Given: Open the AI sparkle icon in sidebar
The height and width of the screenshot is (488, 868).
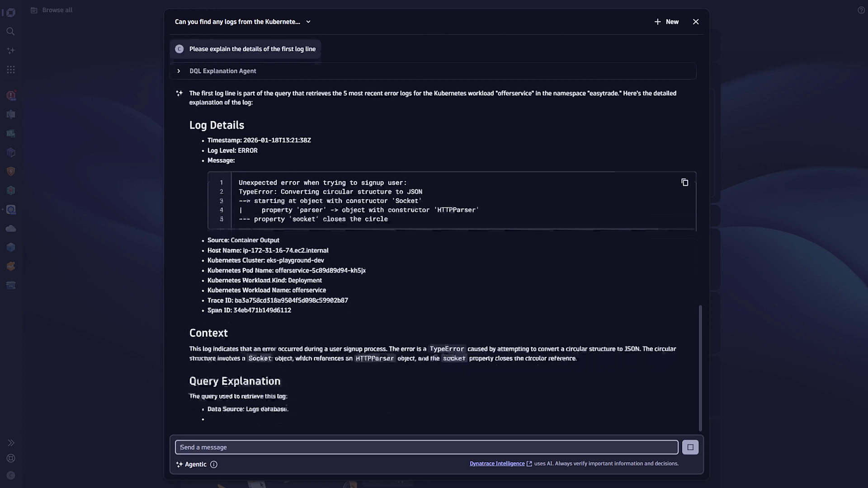Looking at the screenshot, I should 11,51.
